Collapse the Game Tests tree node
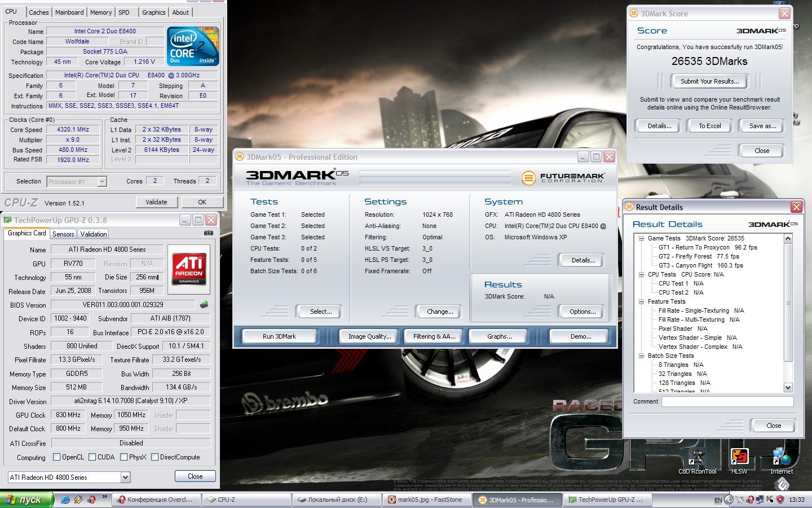 [642, 238]
